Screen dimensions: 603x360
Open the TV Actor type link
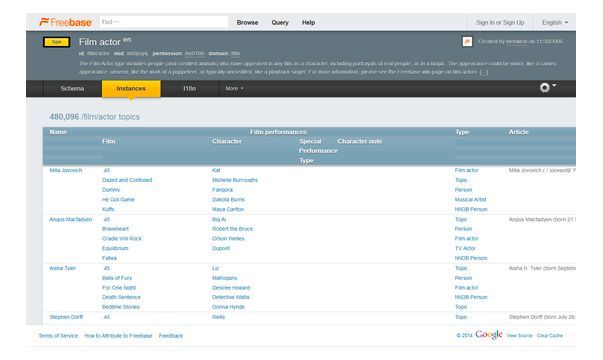click(465, 248)
